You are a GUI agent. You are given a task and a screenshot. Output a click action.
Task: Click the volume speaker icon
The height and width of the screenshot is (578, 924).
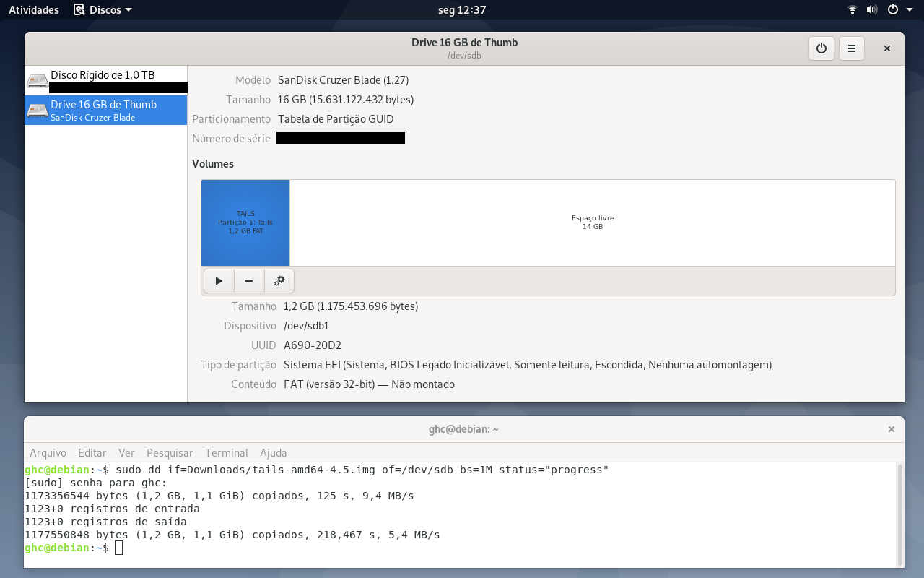coord(872,9)
